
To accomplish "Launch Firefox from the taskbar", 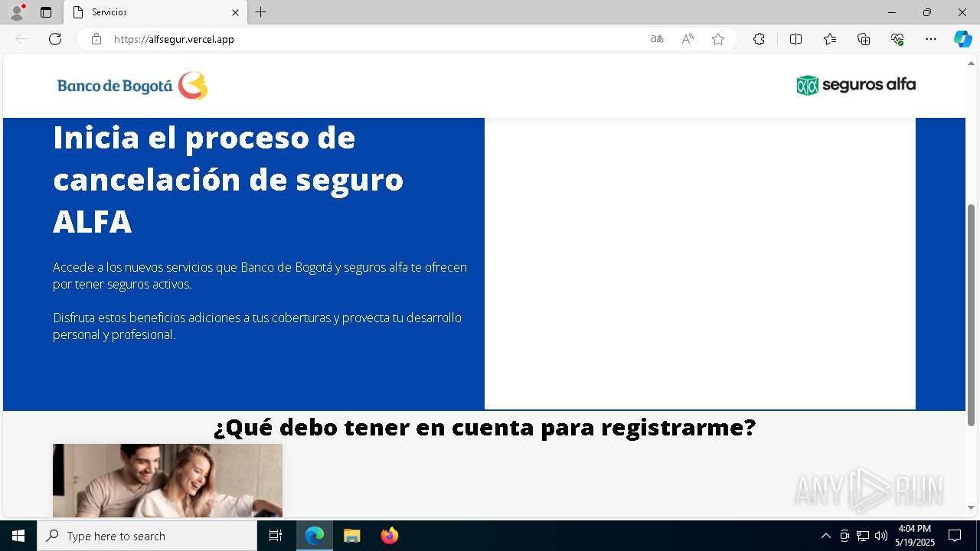I will point(390,536).
